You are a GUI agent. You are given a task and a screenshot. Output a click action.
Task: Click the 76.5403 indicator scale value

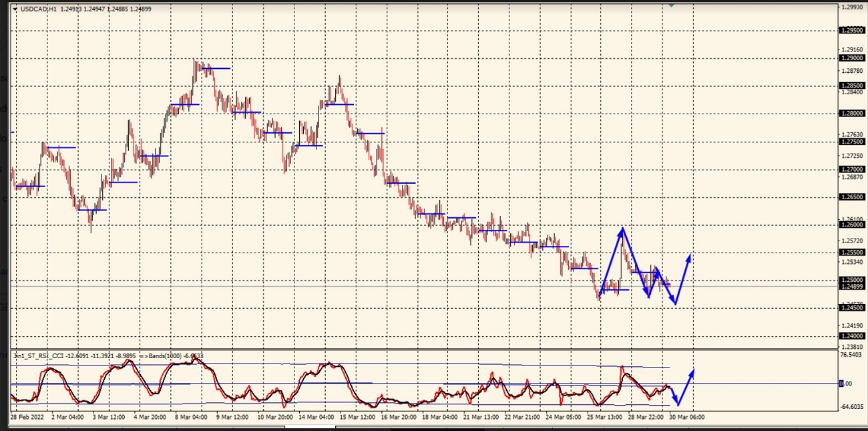click(x=853, y=355)
